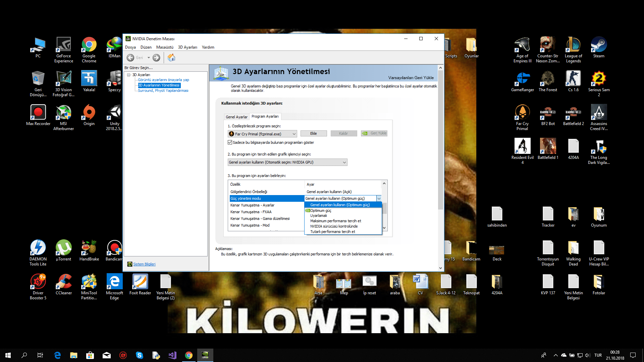Click the forward arrow toolbar icon
Image resolution: width=644 pixels, height=362 pixels.
156,58
